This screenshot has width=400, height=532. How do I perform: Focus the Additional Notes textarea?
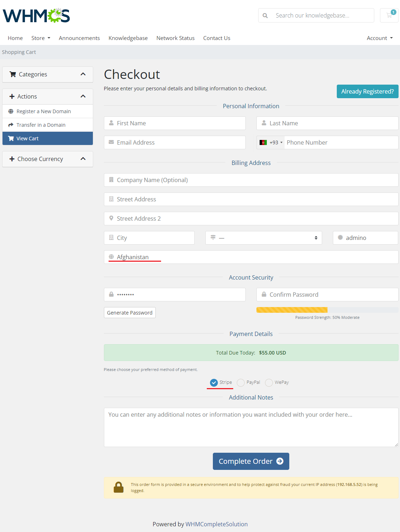[251, 427]
